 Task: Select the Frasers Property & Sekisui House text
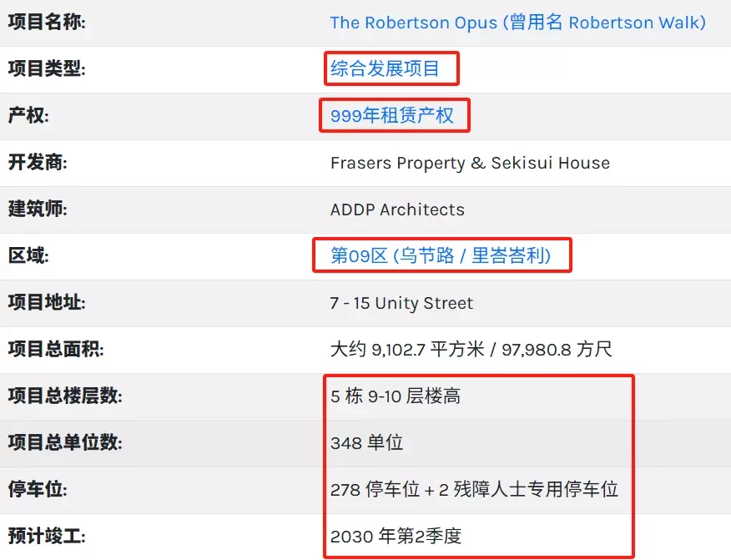470,163
